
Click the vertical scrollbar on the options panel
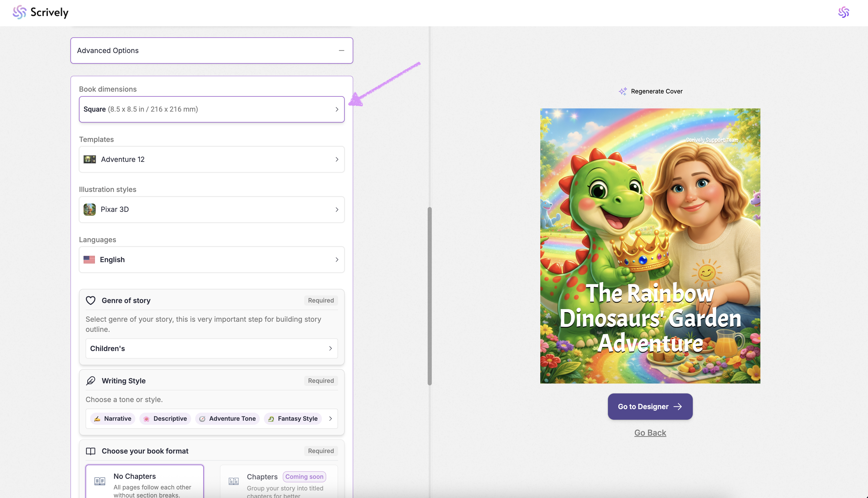[429, 296]
